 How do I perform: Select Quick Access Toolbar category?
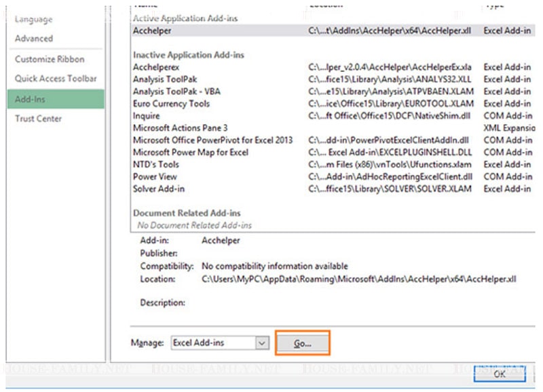coord(56,79)
